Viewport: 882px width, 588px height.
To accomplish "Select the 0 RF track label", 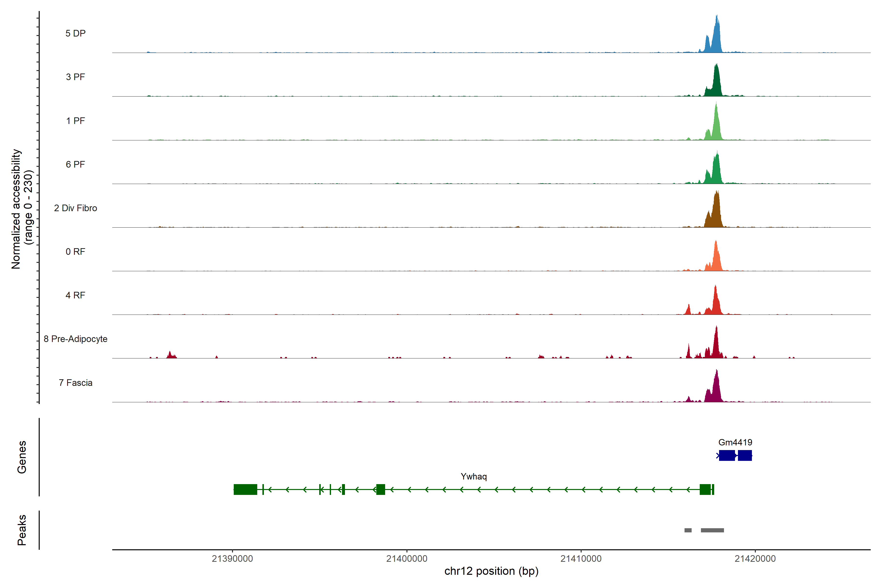I will coord(75,252).
